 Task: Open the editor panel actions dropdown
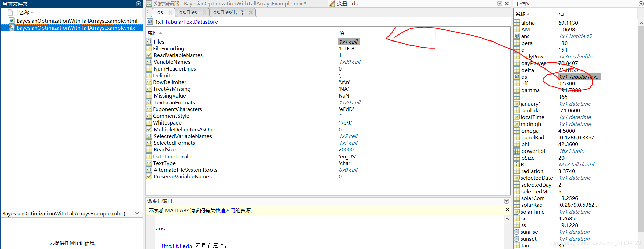pyautogui.click(x=500, y=3)
